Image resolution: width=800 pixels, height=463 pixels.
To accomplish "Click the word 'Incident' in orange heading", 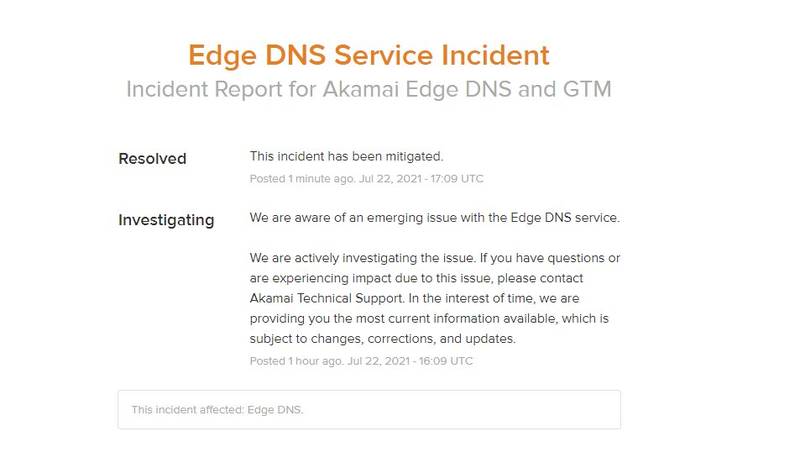I will (495, 55).
